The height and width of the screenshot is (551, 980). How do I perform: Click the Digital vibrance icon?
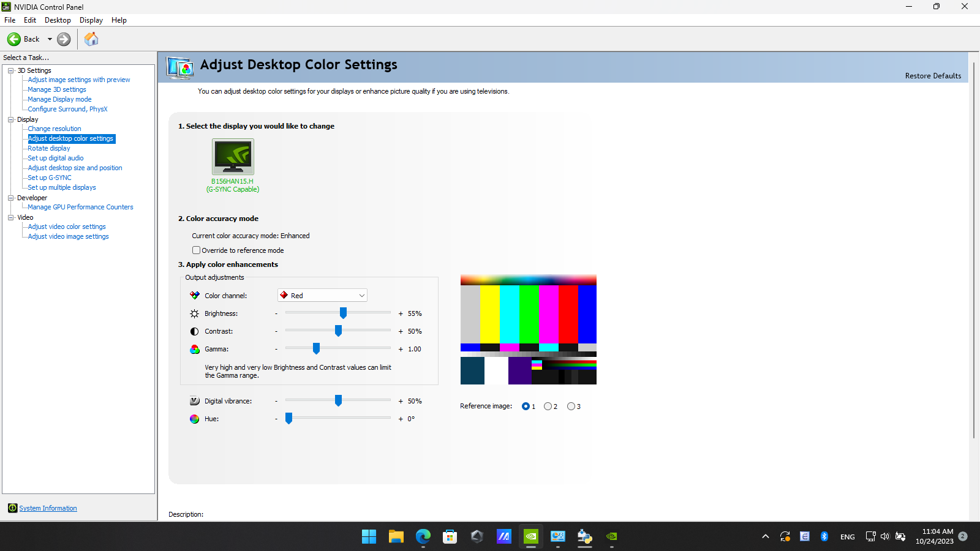click(195, 401)
